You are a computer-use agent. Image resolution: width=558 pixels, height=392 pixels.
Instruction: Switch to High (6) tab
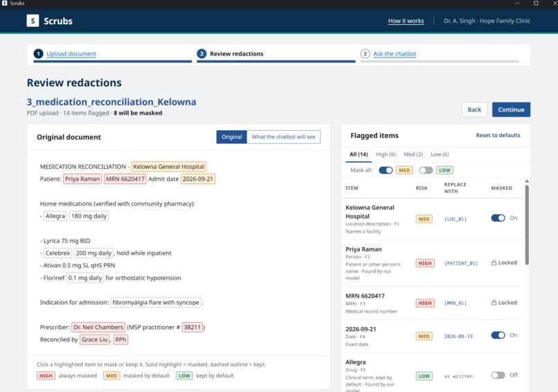[x=386, y=154]
